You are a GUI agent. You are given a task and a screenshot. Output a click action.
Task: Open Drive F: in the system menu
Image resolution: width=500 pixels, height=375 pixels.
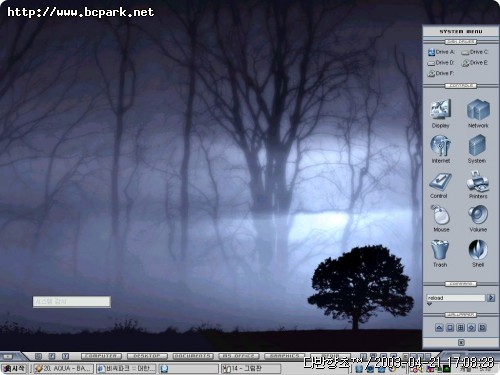(441, 73)
